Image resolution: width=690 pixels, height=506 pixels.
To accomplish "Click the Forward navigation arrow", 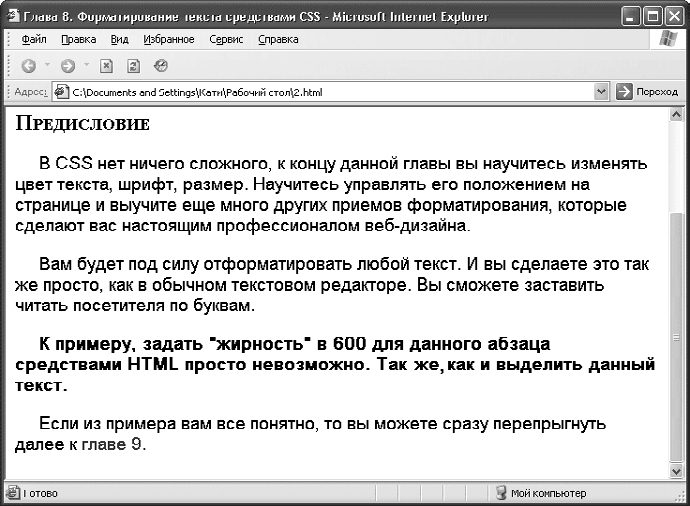I will [x=67, y=66].
